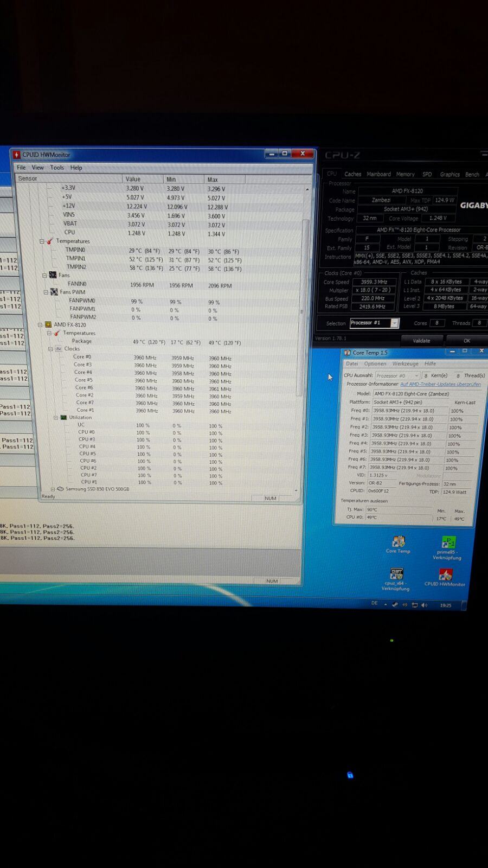
Task: Show hidden tray icons arrow
Action: (386, 604)
